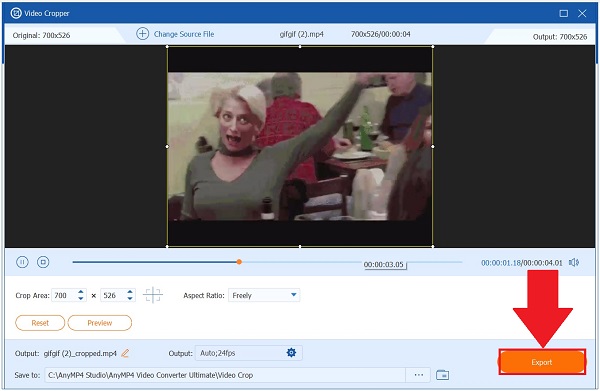Click the gifgif (2).mp4 source name
600x391 pixels.
click(302, 34)
